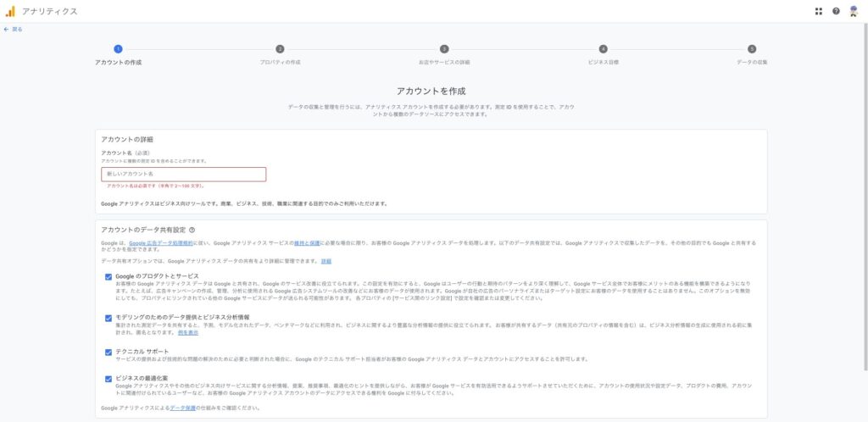Click the アカウントを作成 heading
Viewport: 868px width, 422px height.
pyautogui.click(x=431, y=92)
